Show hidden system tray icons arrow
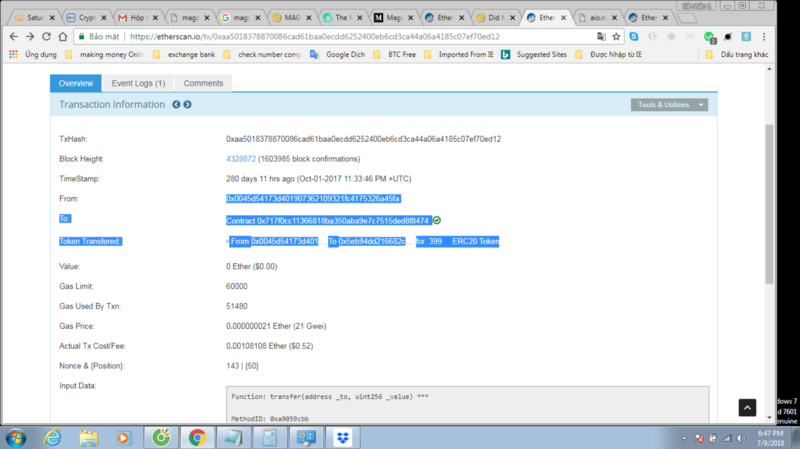The width and height of the screenshot is (800, 449). click(x=684, y=438)
